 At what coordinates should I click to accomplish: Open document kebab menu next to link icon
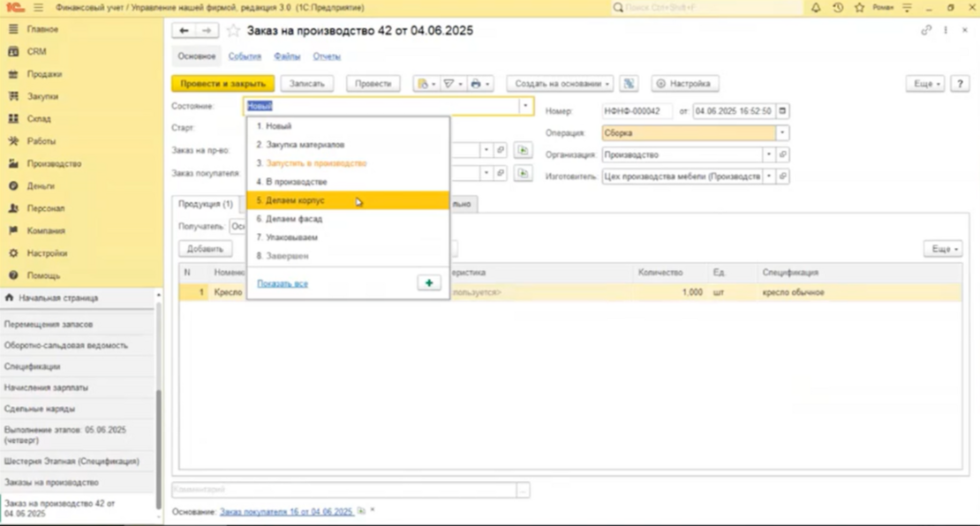(x=946, y=30)
